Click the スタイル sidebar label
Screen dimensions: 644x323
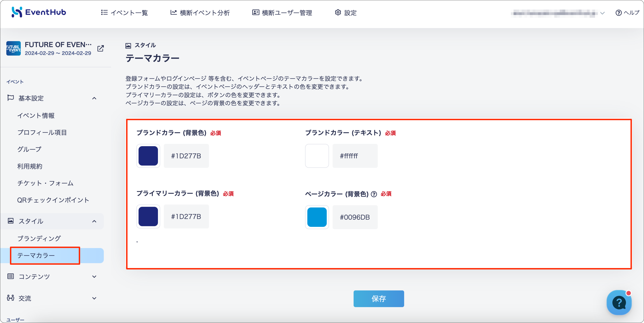31,221
